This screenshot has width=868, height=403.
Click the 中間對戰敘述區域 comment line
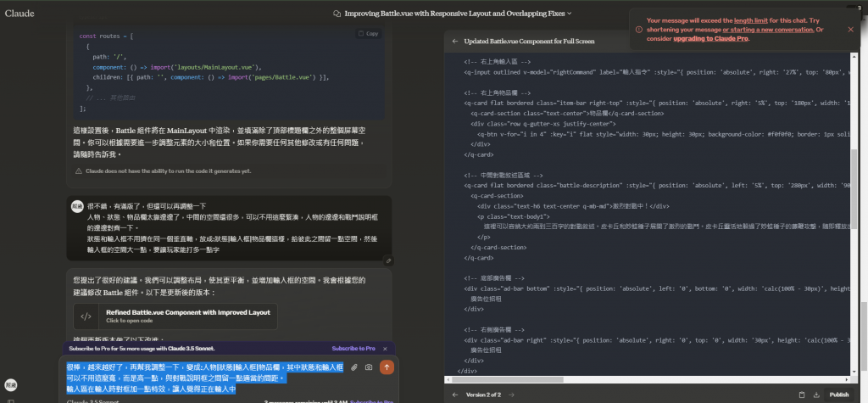504,175
